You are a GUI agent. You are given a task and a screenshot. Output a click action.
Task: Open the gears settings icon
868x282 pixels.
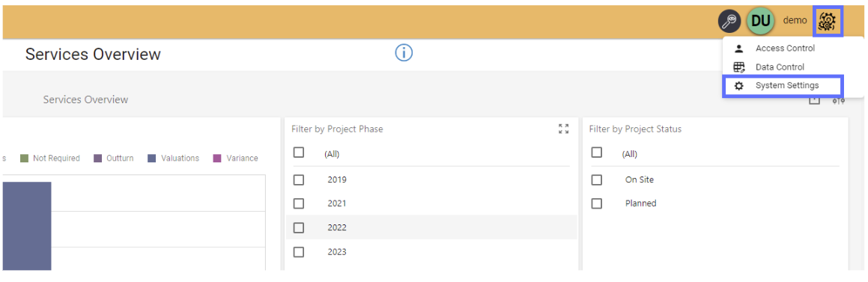click(x=828, y=22)
